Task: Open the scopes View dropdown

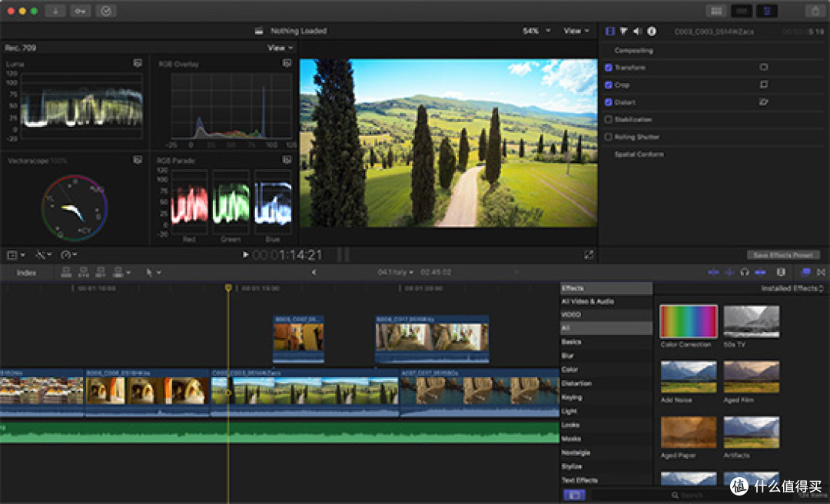Action: pos(280,48)
